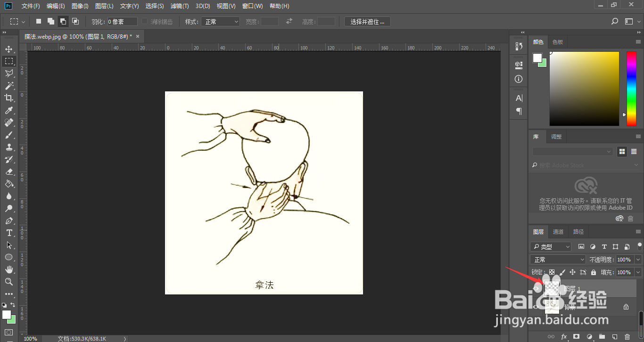
Task: Select the Rectangular Marquee tool in toolbox
Action: (9, 61)
